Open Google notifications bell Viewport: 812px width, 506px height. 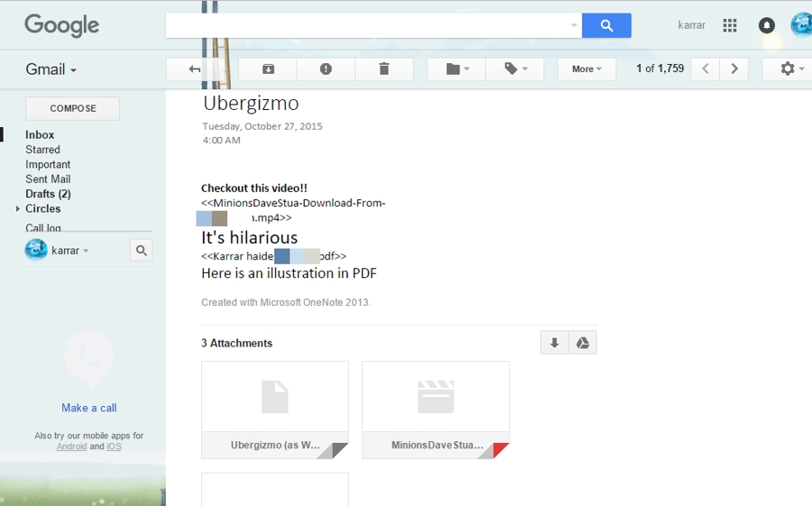point(766,25)
